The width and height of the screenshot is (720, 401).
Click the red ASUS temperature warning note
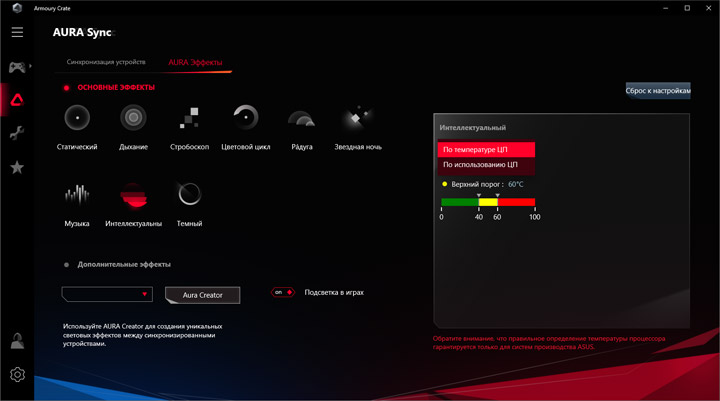coord(549,343)
